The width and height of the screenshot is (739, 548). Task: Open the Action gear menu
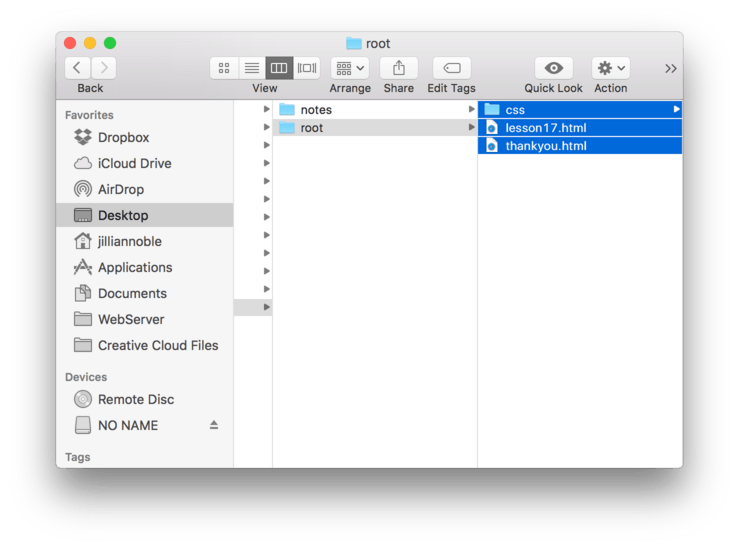point(611,68)
